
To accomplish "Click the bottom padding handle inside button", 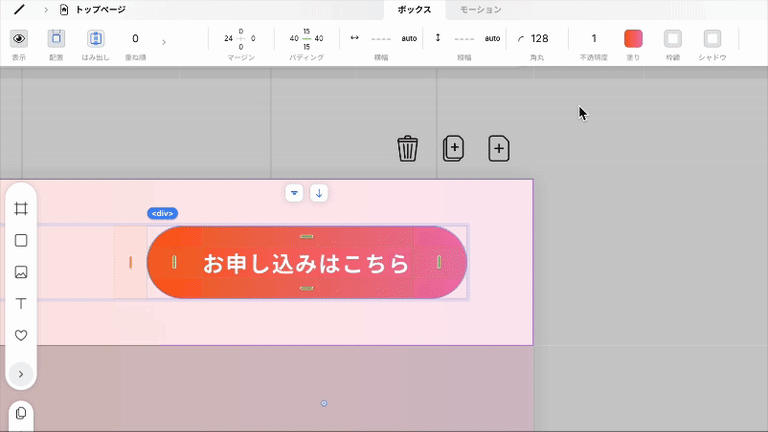I will click(307, 288).
